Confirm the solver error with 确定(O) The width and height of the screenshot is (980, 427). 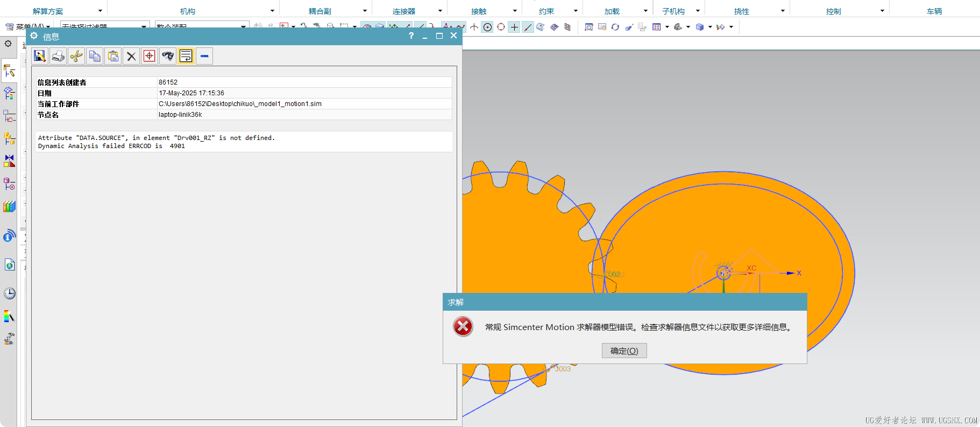point(624,351)
